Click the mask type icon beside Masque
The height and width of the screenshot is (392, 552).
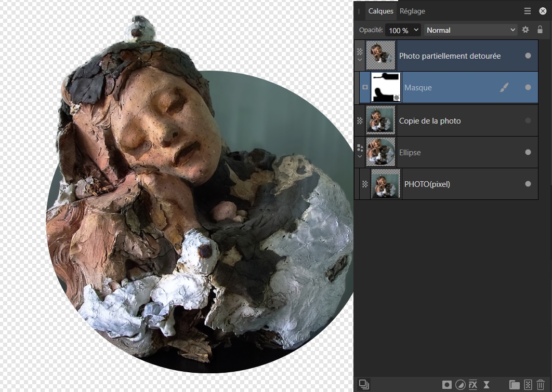pos(365,87)
